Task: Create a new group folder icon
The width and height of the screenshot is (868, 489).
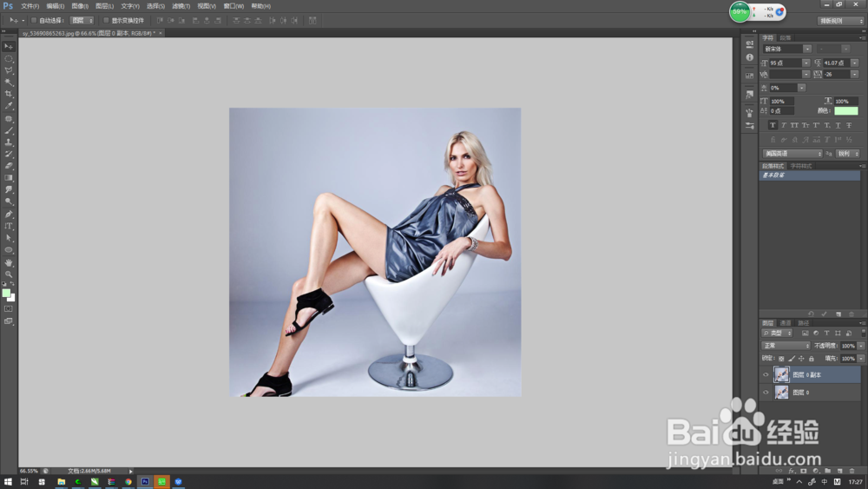Action: pyautogui.click(x=827, y=471)
